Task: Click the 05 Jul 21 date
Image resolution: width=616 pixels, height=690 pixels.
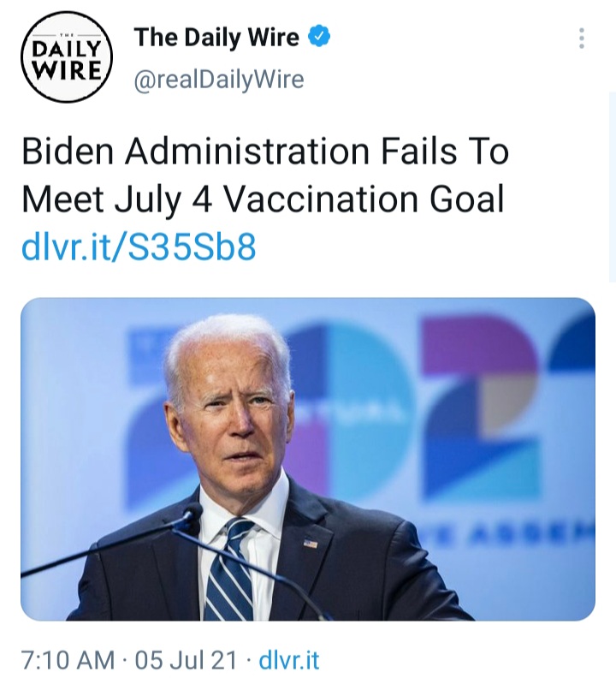Action: click(x=186, y=661)
